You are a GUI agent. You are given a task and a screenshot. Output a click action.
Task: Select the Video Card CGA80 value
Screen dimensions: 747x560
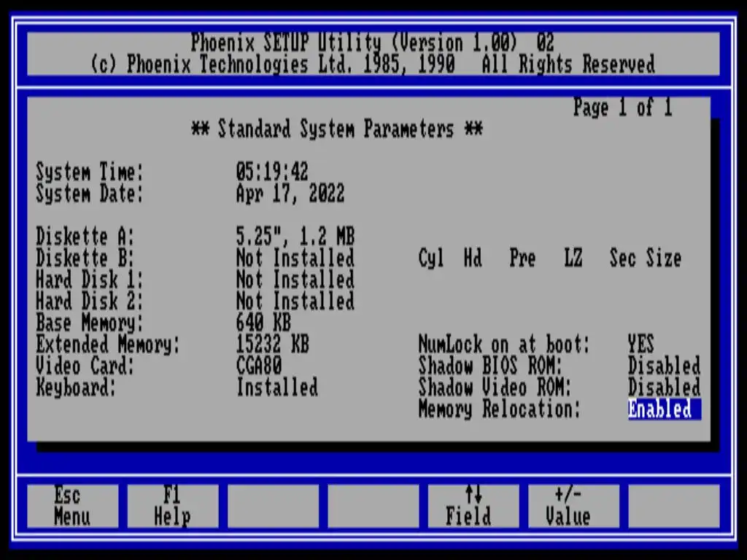click(x=259, y=366)
